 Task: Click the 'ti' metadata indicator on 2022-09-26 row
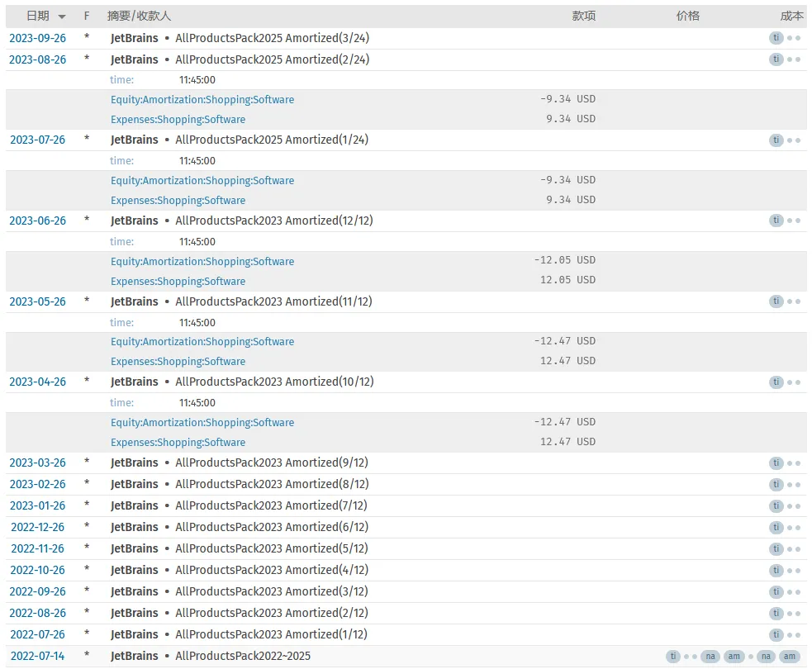[x=776, y=592]
